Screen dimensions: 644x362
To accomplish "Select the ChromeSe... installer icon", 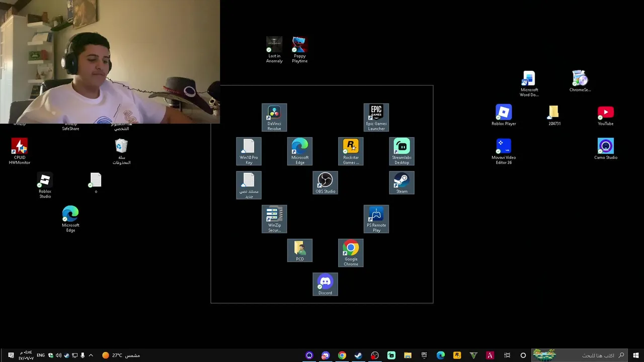I will (x=580, y=81).
